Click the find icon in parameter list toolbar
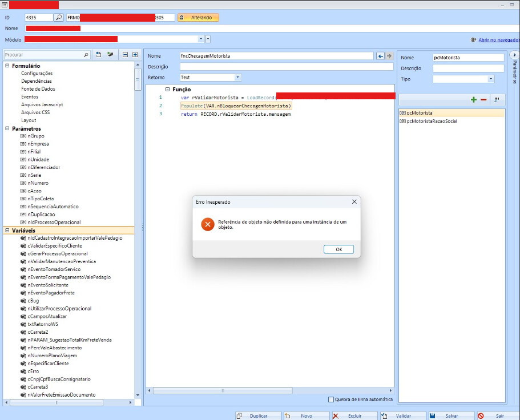520x420 pixels. click(497, 100)
